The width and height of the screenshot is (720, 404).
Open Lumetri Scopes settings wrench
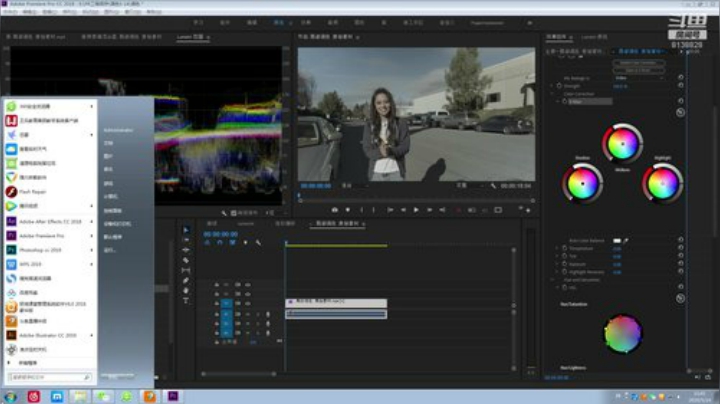pyautogui.click(x=224, y=213)
